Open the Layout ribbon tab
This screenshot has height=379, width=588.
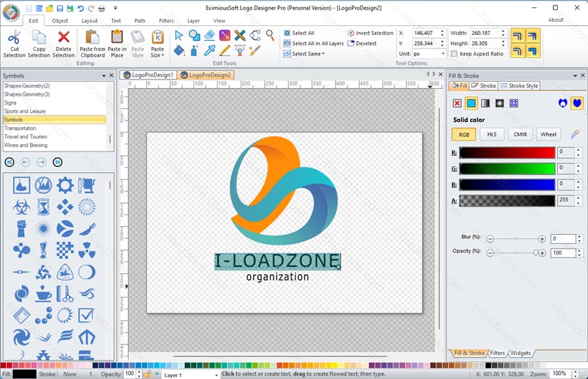(x=90, y=21)
